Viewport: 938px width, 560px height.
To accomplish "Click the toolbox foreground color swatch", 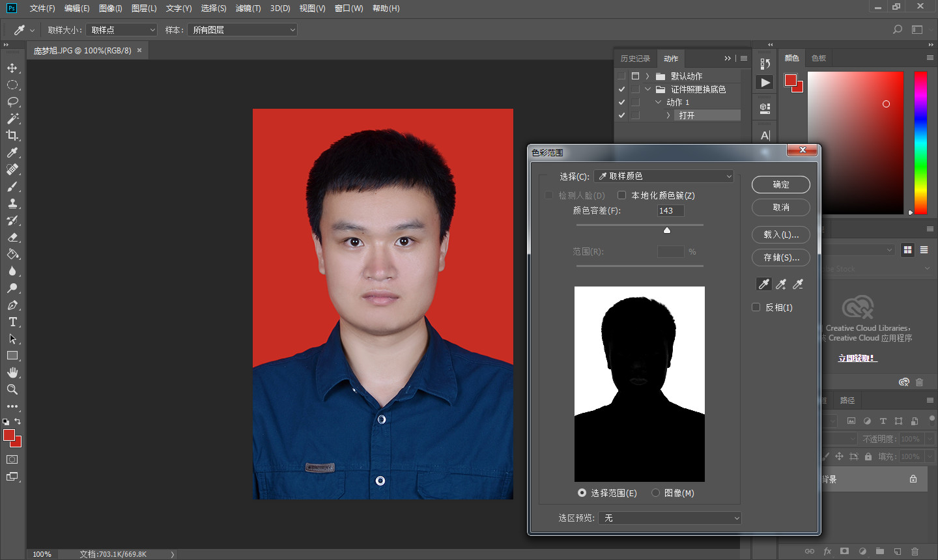I will click(8, 435).
